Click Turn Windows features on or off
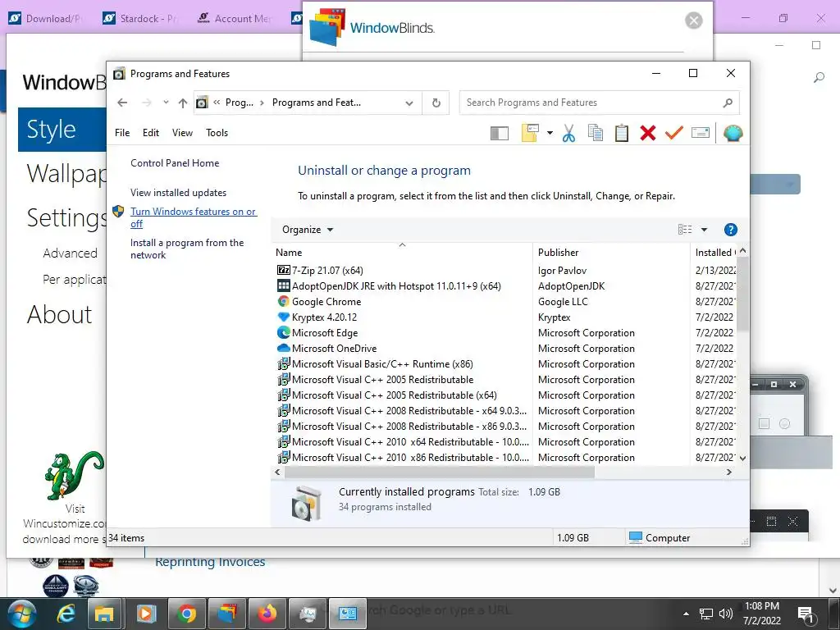840x630 pixels. pyautogui.click(x=194, y=217)
